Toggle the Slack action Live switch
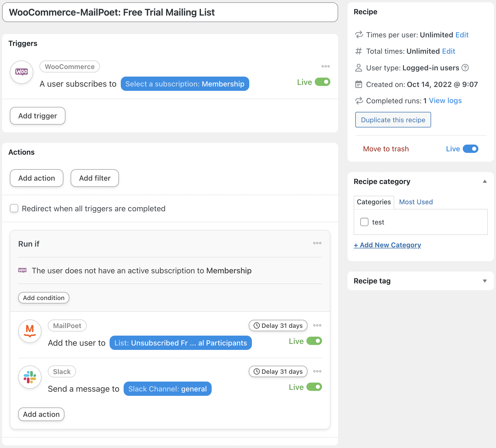 pyautogui.click(x=314, y=387)
